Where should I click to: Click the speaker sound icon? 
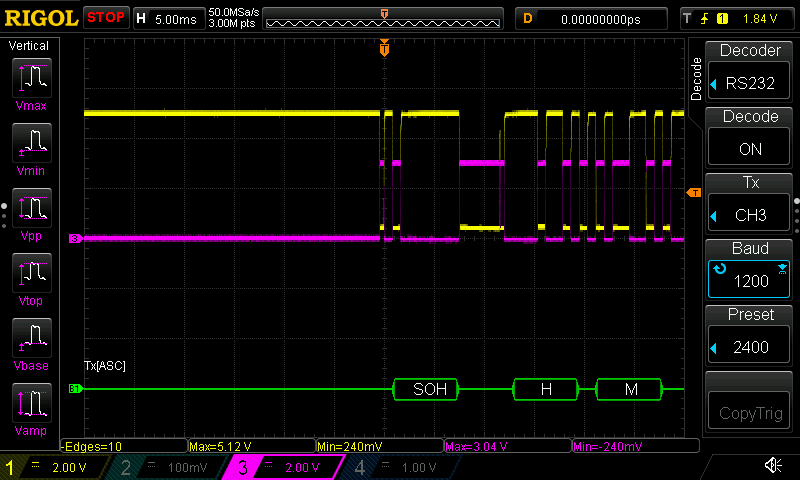(772, 465)
